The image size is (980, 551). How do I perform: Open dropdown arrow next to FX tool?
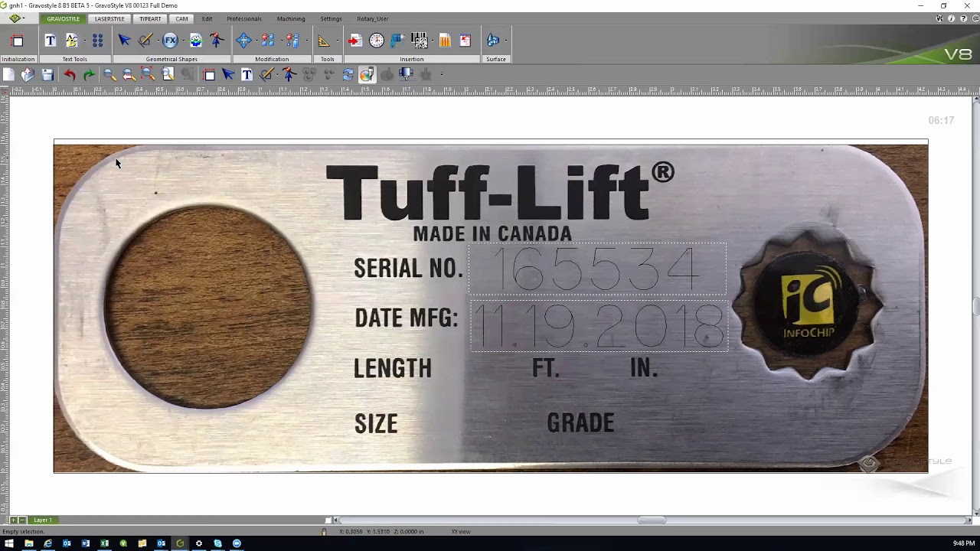click(183, 41)
